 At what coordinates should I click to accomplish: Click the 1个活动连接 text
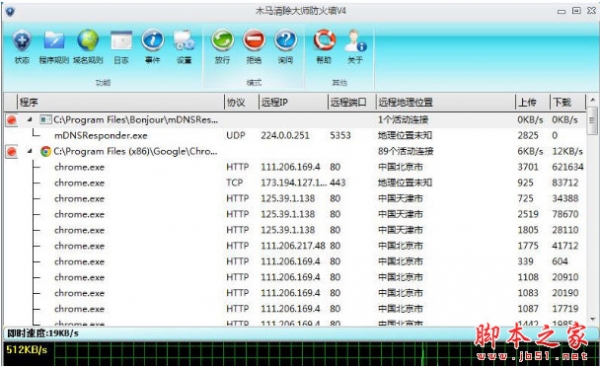(x=403, y=120)
